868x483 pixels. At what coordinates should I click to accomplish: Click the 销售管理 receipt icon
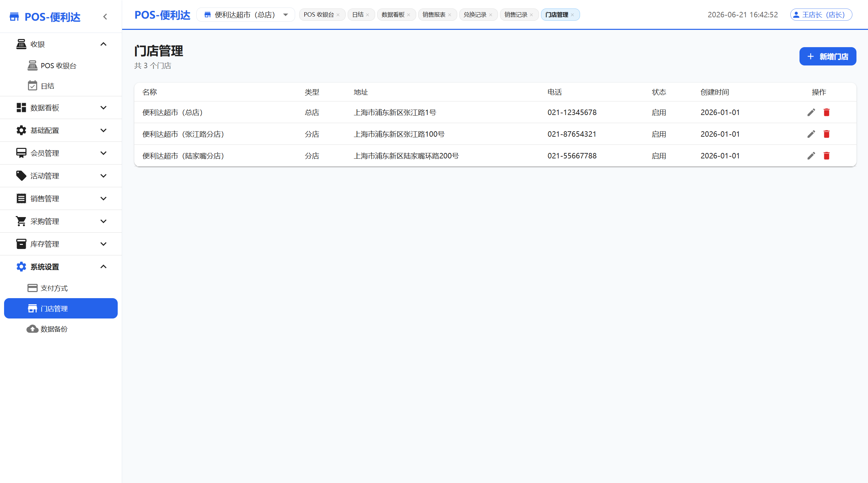[21, 198]
